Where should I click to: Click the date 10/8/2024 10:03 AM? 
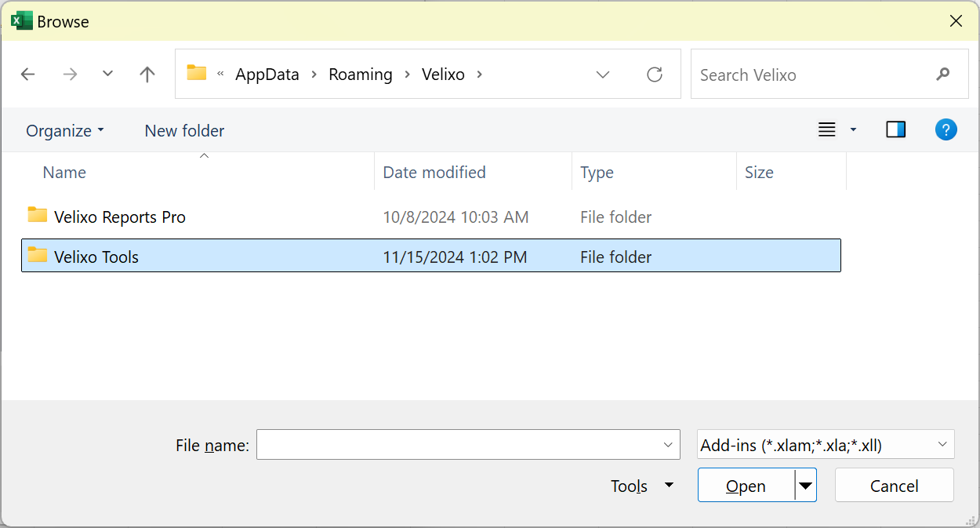point(456,217)
